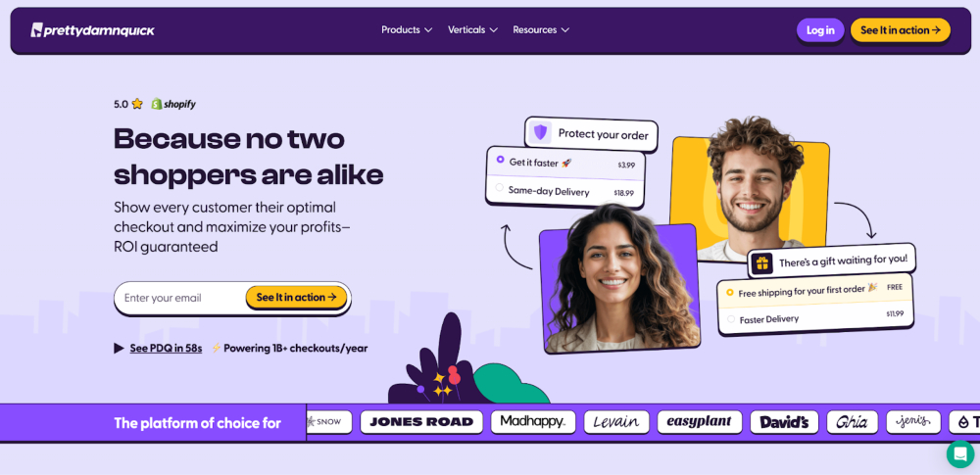The height and width of the screenshot is (475, 980).
Task: Click the gift box icon
Action: (x=761, y=263)
